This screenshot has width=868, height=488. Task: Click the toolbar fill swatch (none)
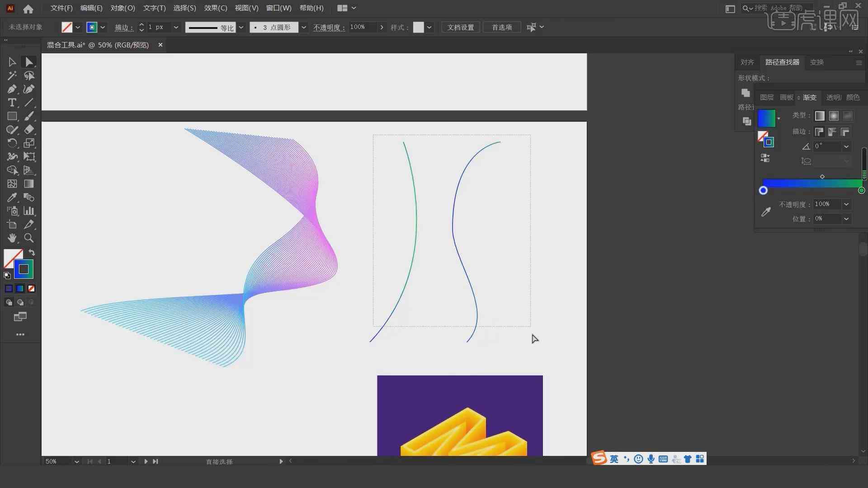tap(11, 257)
